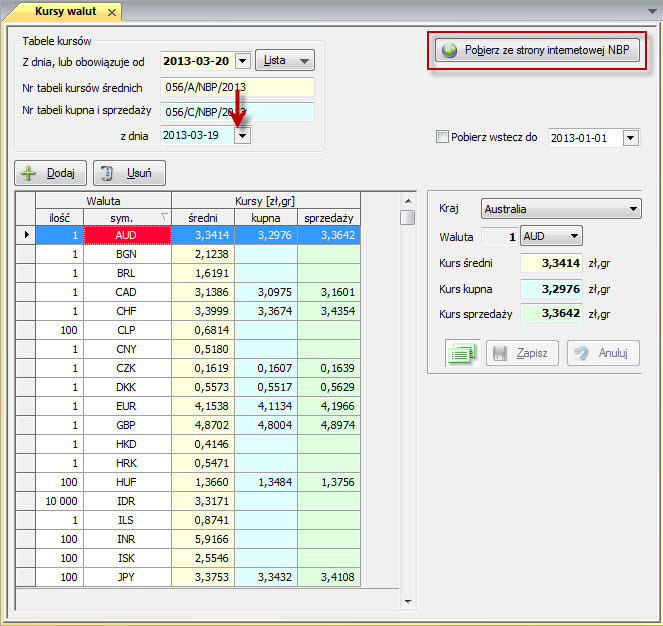The width and height of the screenshot is (663, 626).
Task: Click the Kurs sprzedaży 3,3642 field
Action: 551,313
